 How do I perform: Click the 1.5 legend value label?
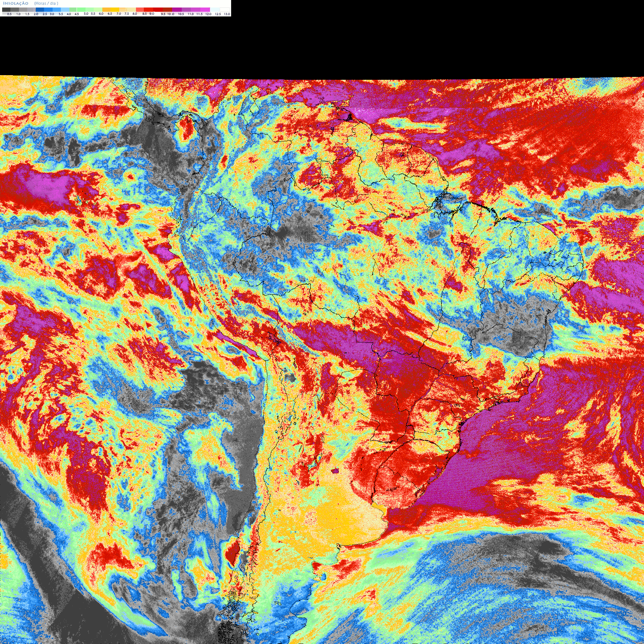pos(27,14)
